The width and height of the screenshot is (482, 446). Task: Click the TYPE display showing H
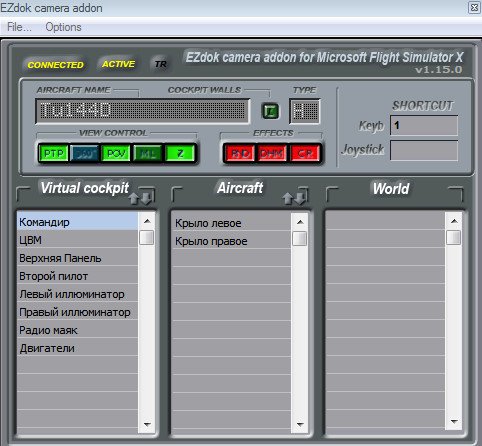[x=305, y=111]
